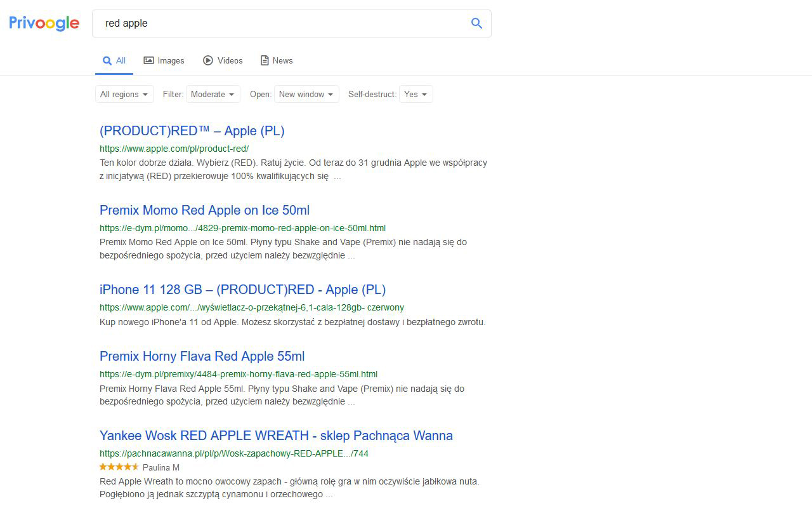Click the star rating under Yankee Wosk
Screen dimensions: 812x508
coord(119,467)
